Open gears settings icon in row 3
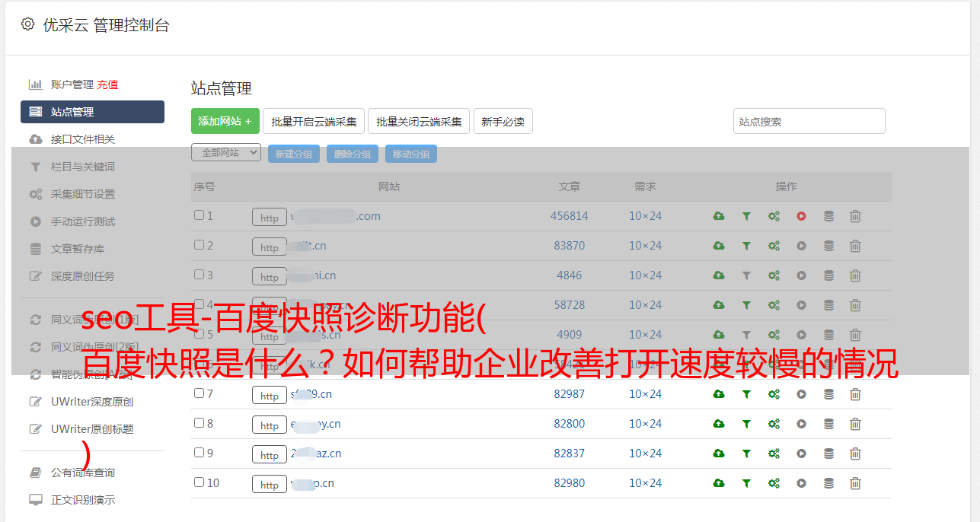This screenshot has width=980, height=522. point(774,275)
